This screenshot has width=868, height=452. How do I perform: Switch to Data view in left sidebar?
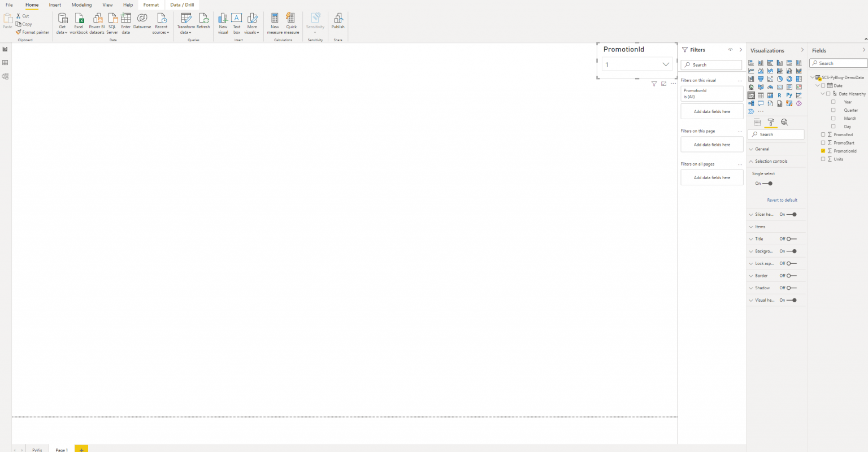[5, 63]
